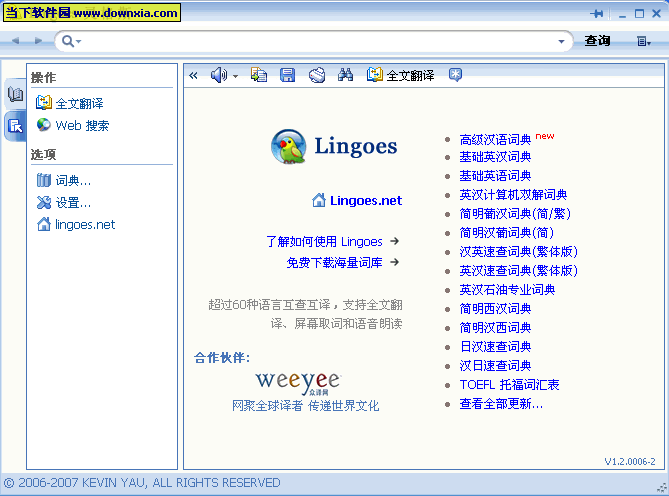Minimize the Lingoes window
The height and width of the screenshot is (496, 669).
point(622,15)
